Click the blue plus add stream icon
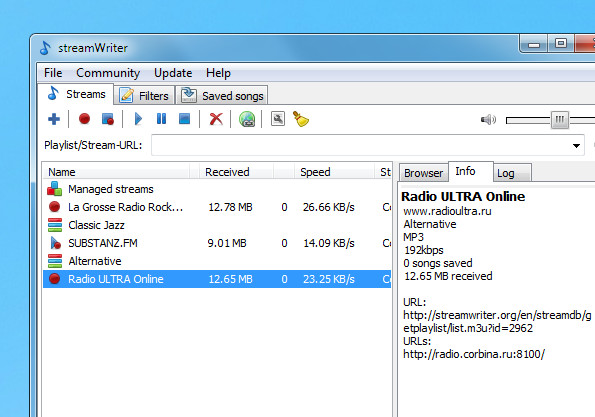The image size is (595, 417). coord(54,119)
